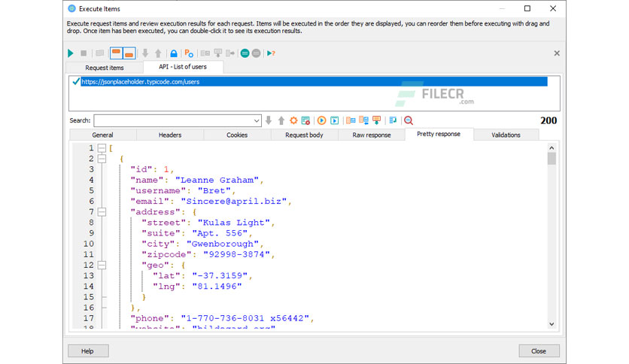Select the API - List of users tab
The width and height of the screenshot is (629, 364).
(x=183, y=67)
